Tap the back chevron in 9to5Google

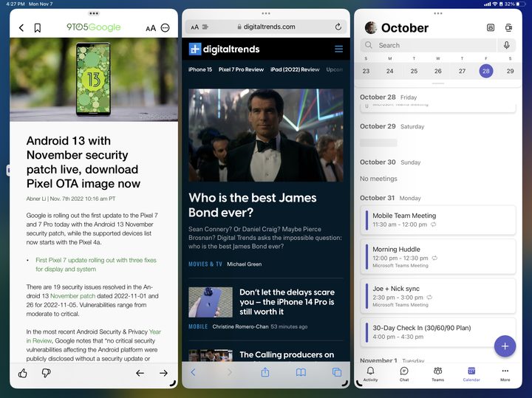21,28
